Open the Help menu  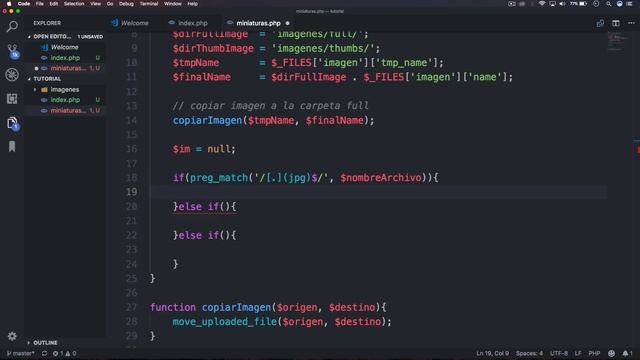pos(193,4)
